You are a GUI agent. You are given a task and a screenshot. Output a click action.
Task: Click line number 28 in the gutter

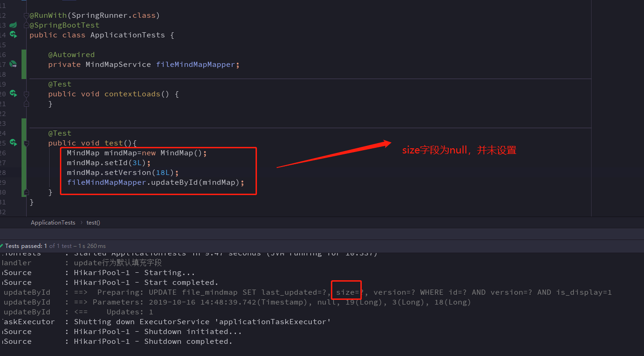(3, 173)
